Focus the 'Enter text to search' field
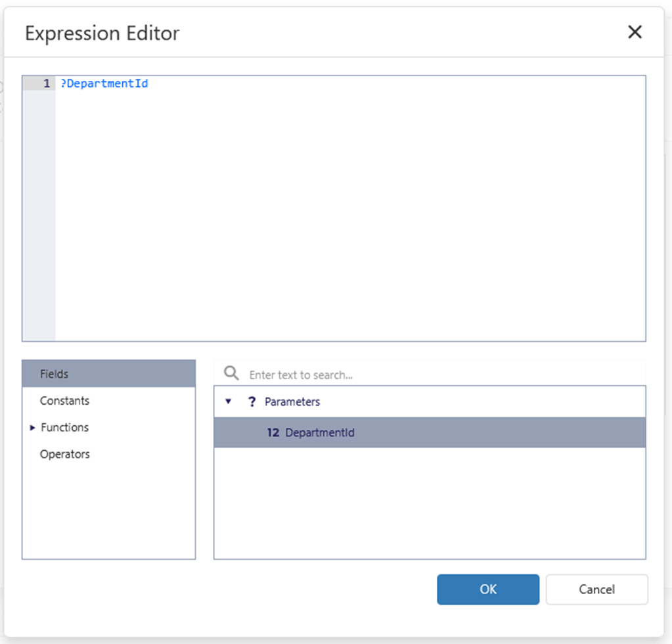The height and width of the screenshot is (644, 672). point(440,375)
